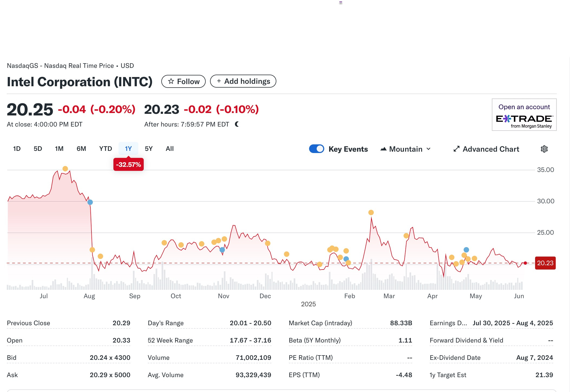Click the Market Cap value 88.33B

tap(401, 323)
